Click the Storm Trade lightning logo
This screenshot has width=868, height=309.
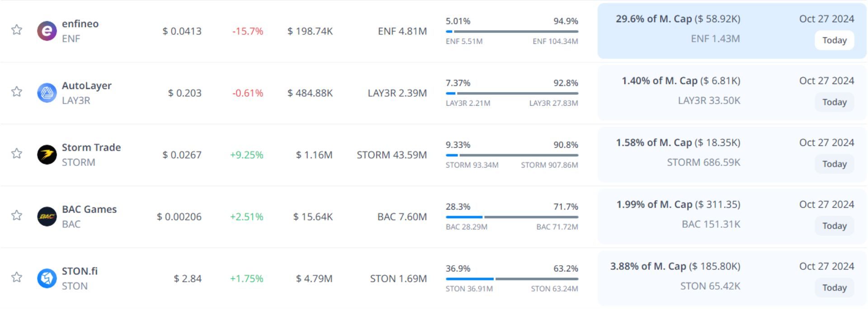pos(47,155)
